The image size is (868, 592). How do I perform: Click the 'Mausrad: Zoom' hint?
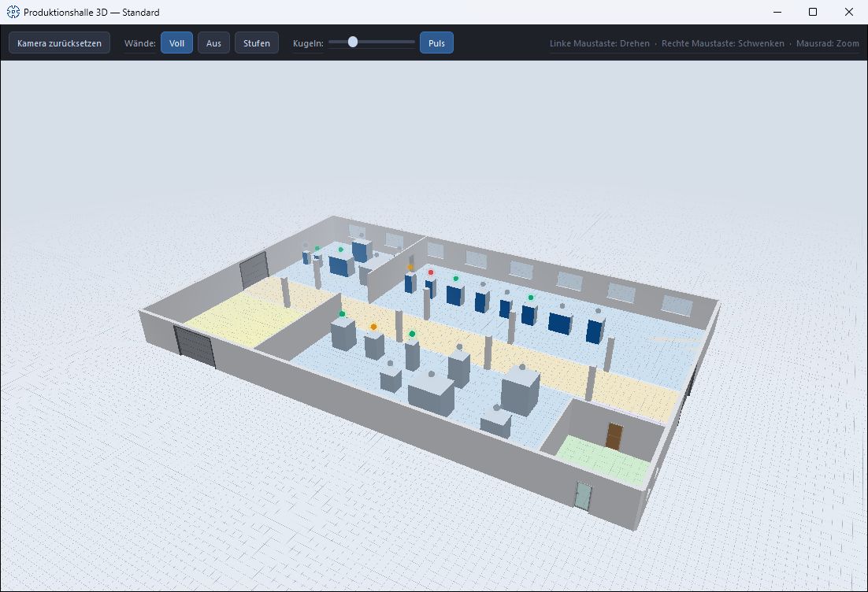(828, 43)
